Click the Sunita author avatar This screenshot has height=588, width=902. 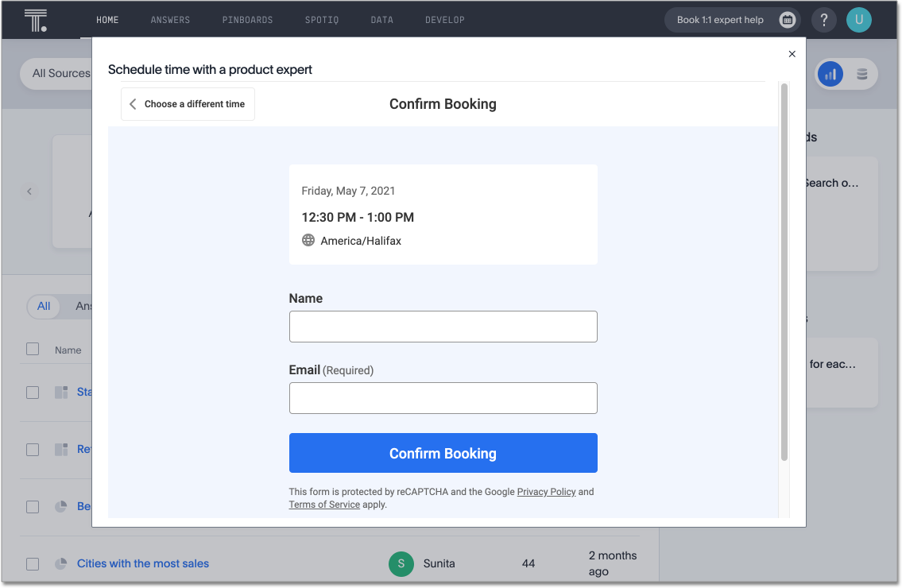tap(401, 563)
